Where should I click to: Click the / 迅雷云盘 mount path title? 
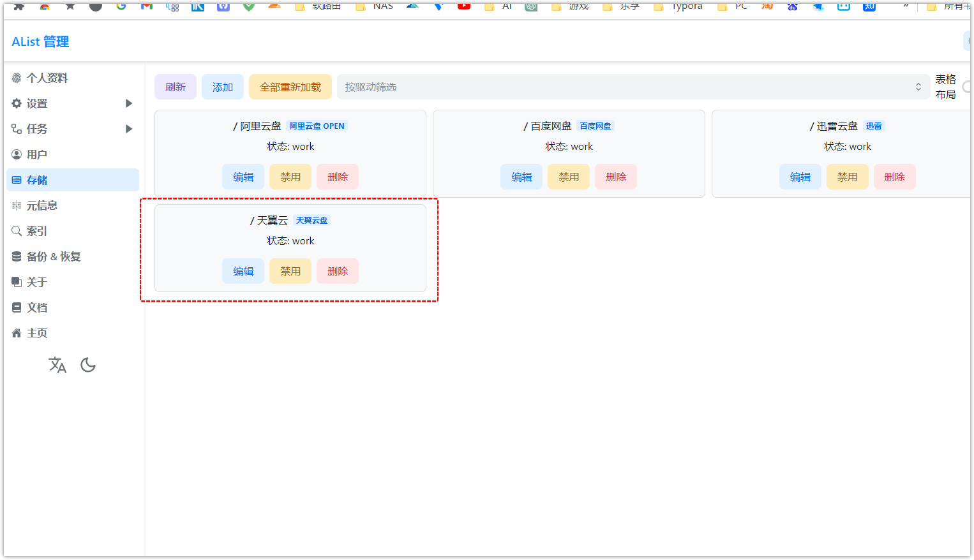[x=834, y=126]
